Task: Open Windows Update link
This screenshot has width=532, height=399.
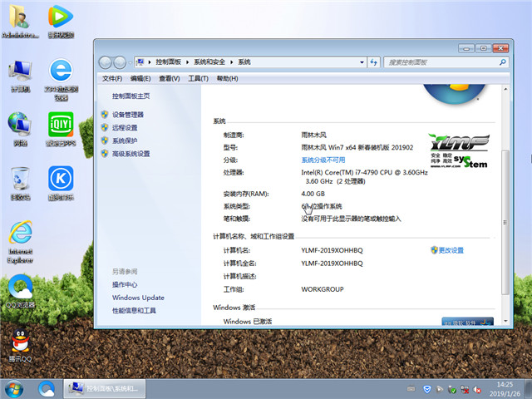Action: click(x=138, y=298)
